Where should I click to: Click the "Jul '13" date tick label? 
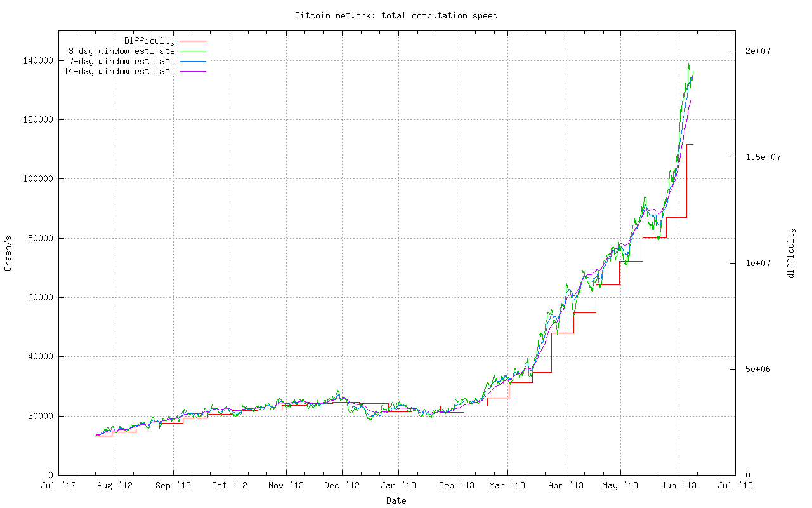click(x=735, y=486)
